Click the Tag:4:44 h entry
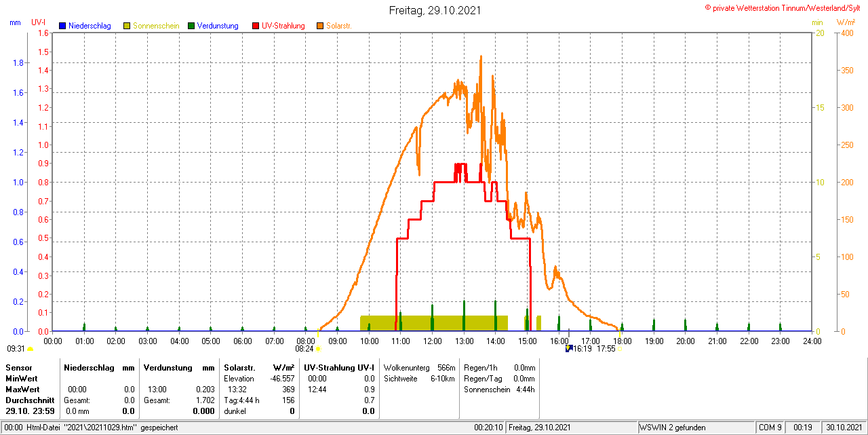Image resolution: width=868 pixels, height=435 pixels. click(241, 400)
